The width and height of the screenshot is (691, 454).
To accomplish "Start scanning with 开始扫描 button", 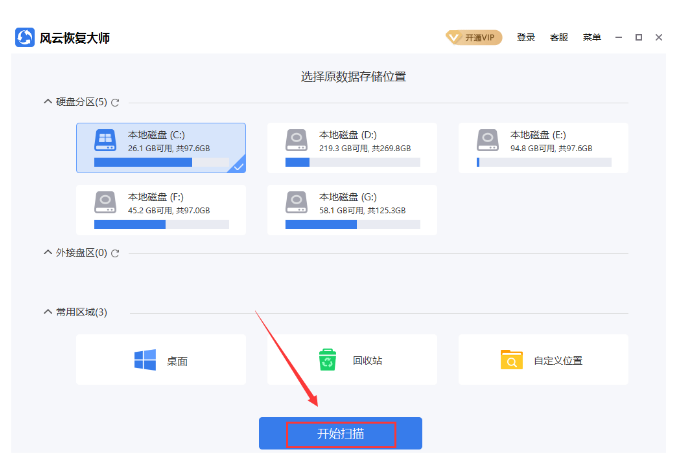I will pos(341,434).
